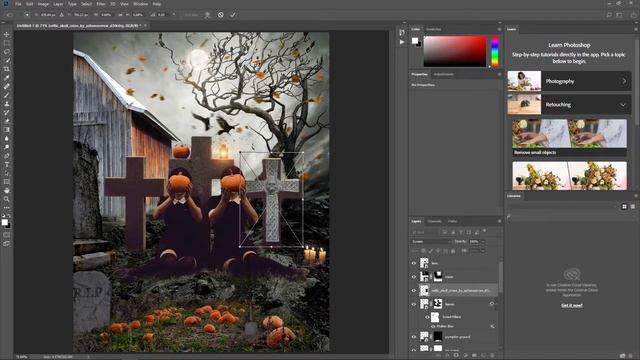The height and width of the screenshot is (360, 640).
Task: Select the Rectangular Marquee tool
Action: click(x=7, y=43)
